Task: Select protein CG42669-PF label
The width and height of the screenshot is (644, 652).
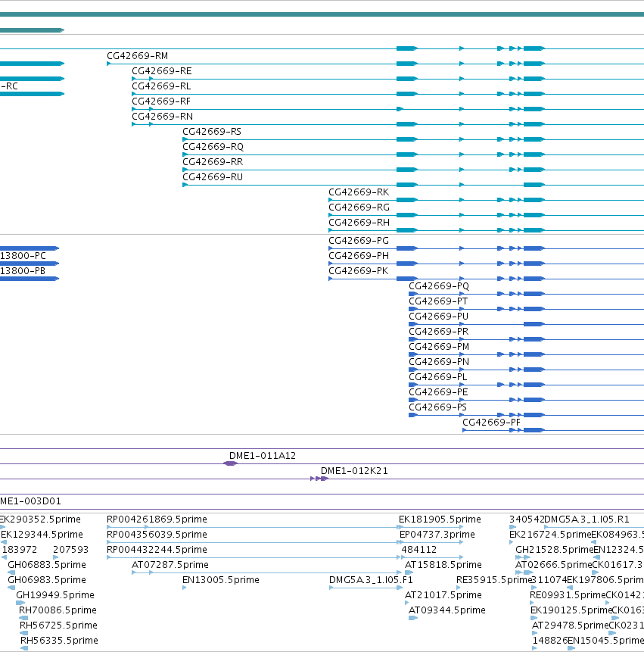Action: (492, 423)
